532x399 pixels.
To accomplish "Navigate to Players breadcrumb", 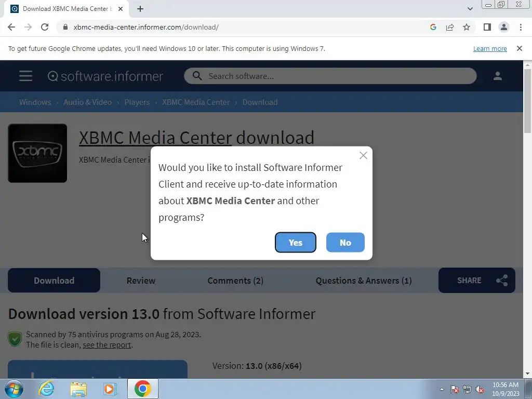I will 137,102.
